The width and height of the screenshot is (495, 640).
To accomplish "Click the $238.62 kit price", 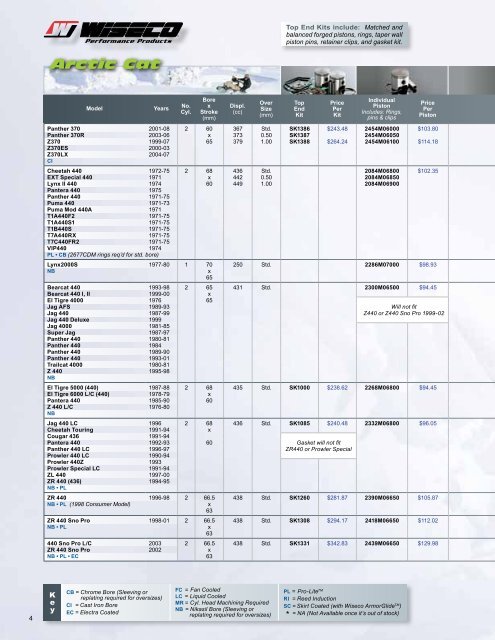I will coord(337,388).
